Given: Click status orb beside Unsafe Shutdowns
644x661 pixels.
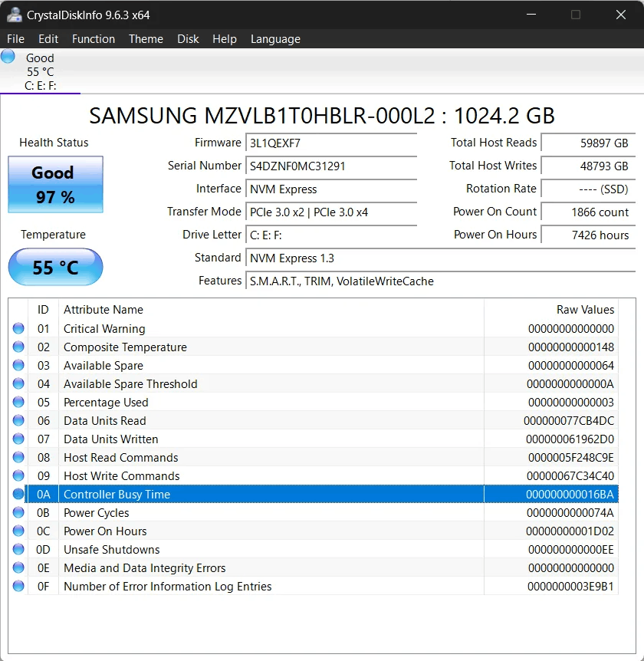Looking at the screenshot, I should tap(18, 550).
